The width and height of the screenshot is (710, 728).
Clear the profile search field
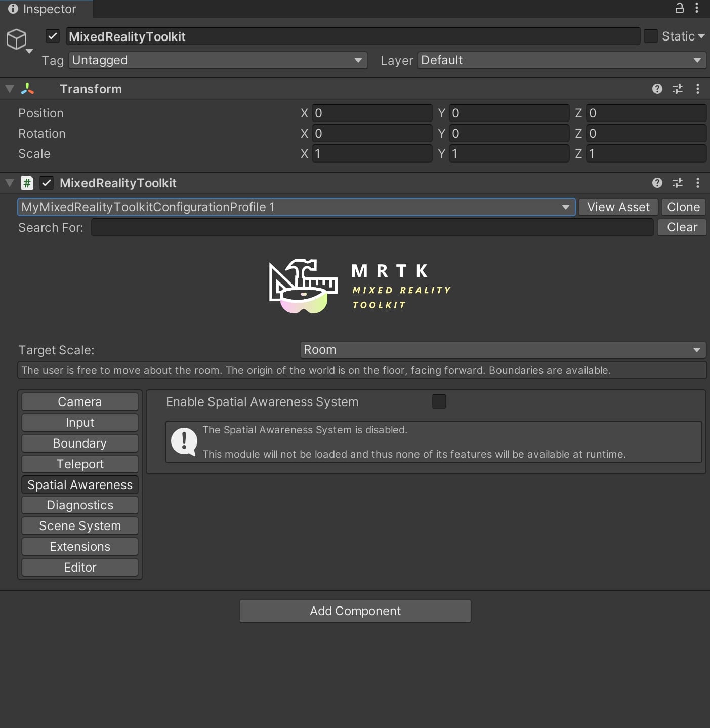click(x=682, y=227)
